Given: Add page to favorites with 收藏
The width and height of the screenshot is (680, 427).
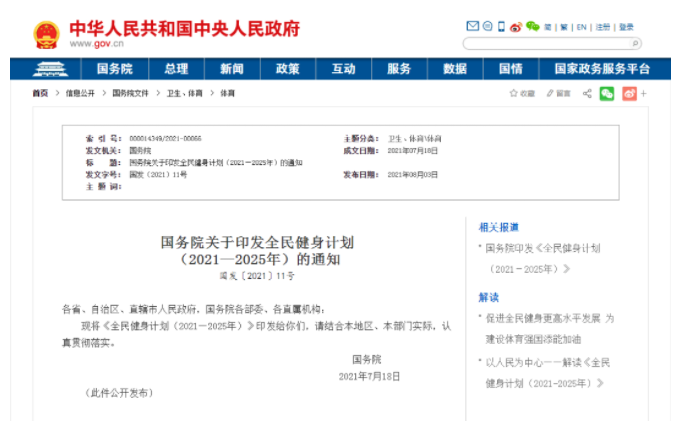Looking at the screenshot, I should pyautogui.click(x=523, y=93).
